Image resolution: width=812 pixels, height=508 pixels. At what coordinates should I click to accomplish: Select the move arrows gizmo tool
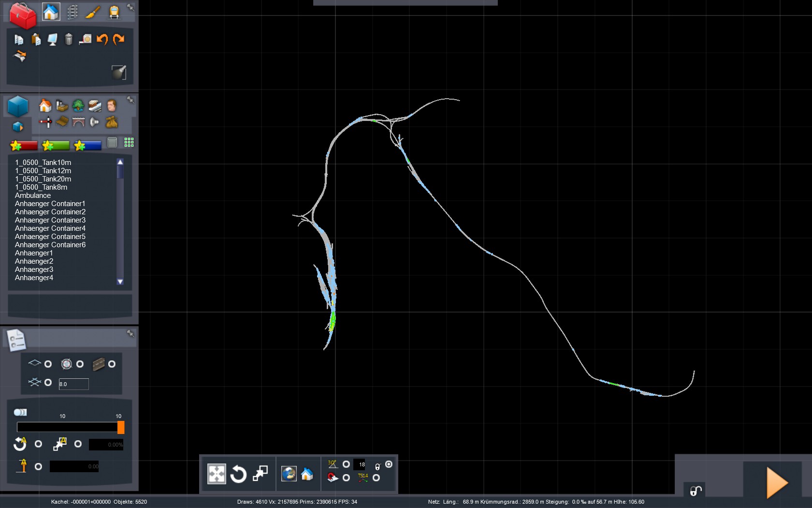pyautogui.click(x=217, y=474)
